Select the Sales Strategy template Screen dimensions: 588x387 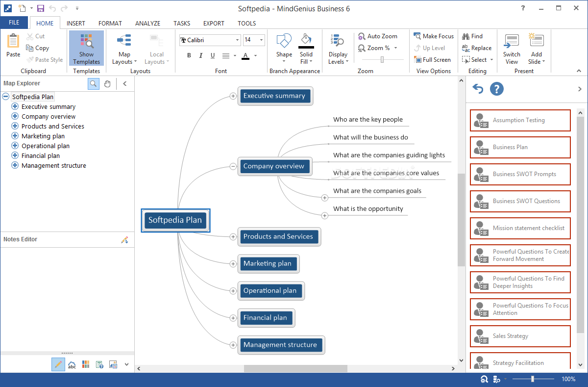(x=520, y=336)
